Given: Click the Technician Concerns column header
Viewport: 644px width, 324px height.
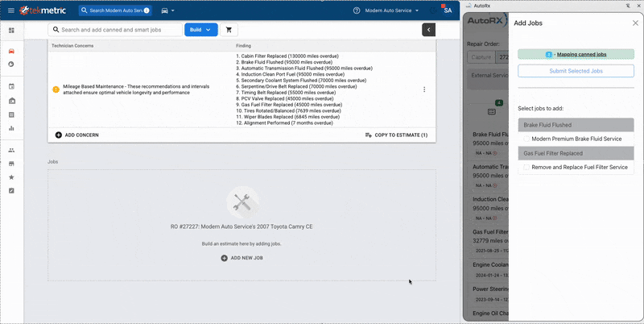Looking at the screenshot, I should [x=72, y=46].
